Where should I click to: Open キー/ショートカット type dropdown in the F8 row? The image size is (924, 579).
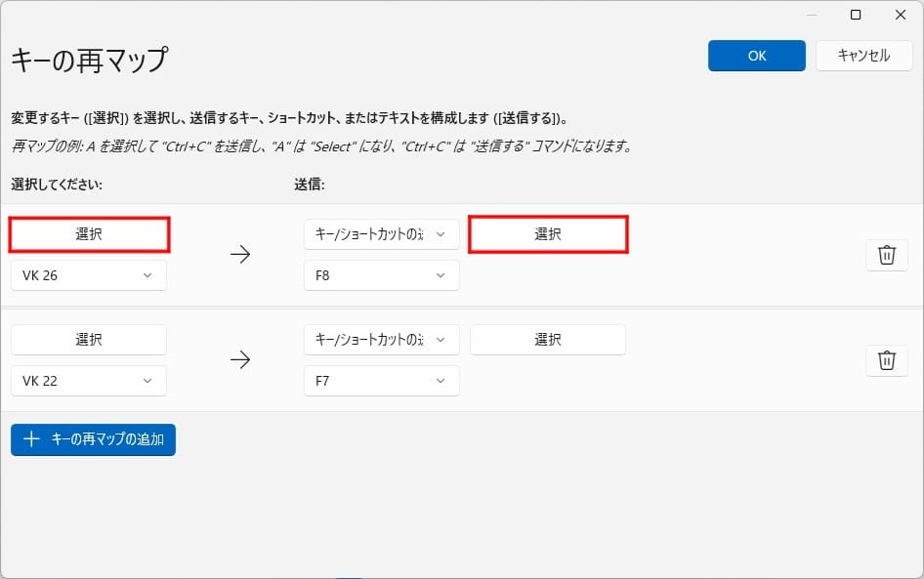381,234
